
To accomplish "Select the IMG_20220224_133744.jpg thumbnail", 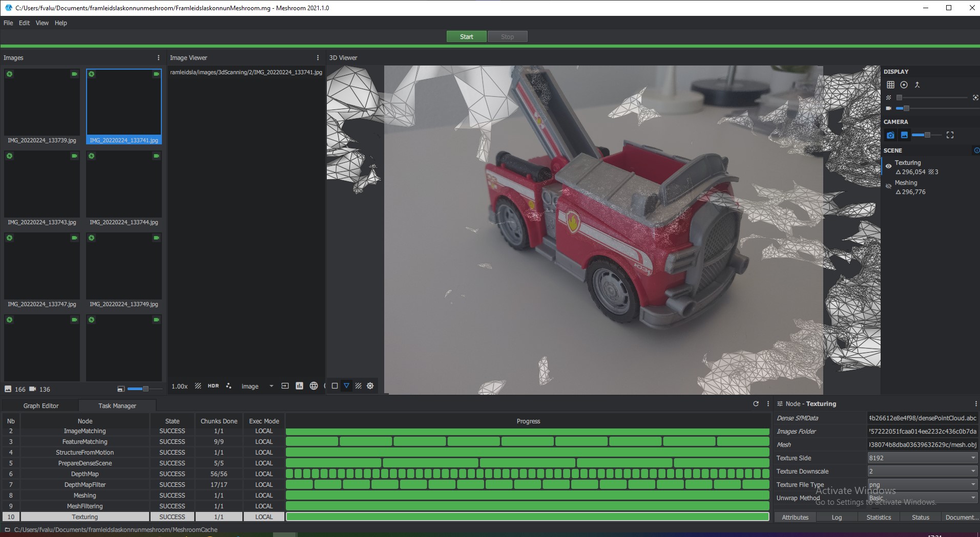I will point(124,189).
